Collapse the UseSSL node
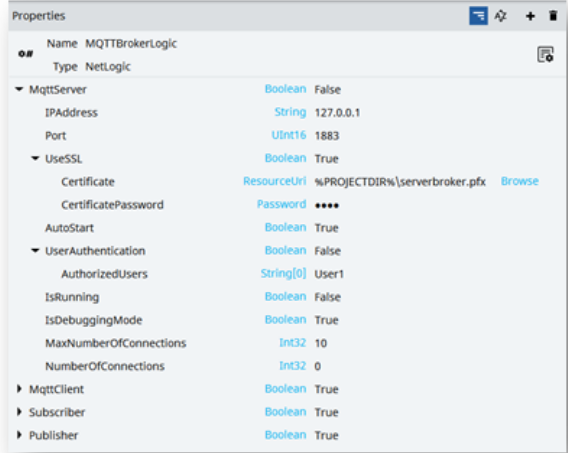This screenshot has height=453, width=568. 35,158
